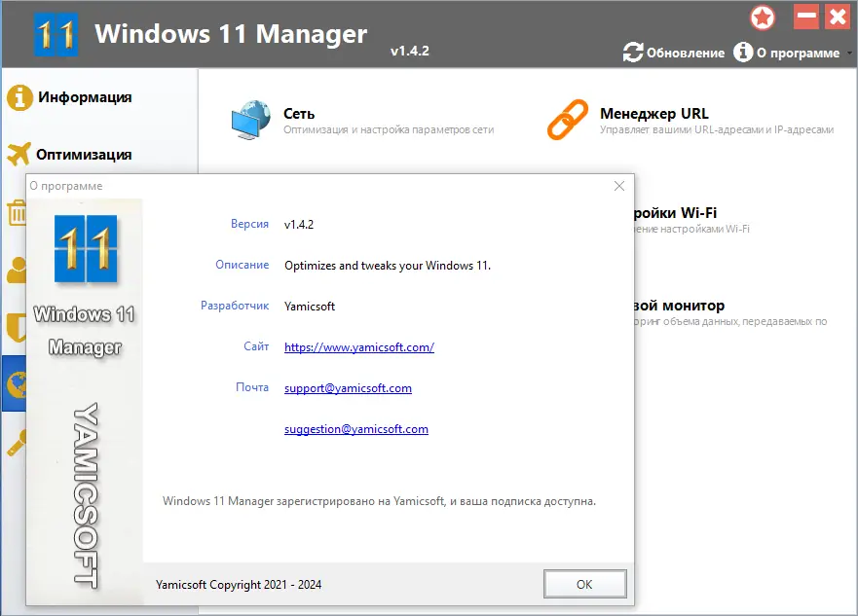Click the user profile sidebar icon
Image resolution: width=858 pixels, height=616 pixels.
17,270
